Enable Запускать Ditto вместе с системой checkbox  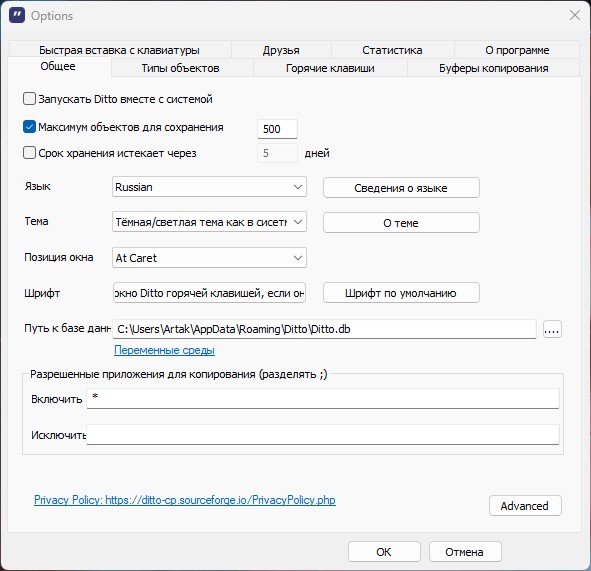(29, 99)
